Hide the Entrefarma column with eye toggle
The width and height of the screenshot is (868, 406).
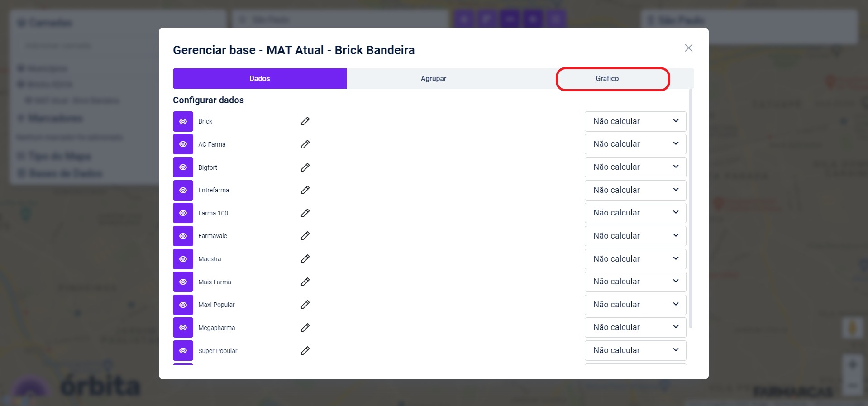click(183, 190)
